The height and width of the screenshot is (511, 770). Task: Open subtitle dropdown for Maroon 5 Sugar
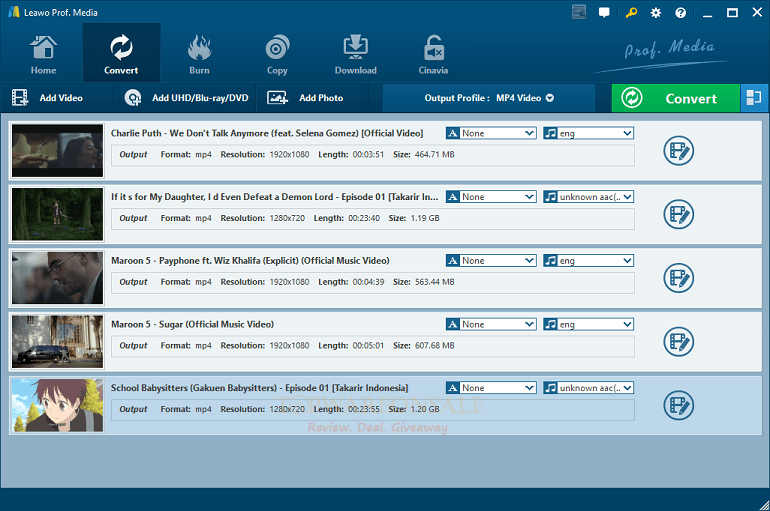click(491, 324)
